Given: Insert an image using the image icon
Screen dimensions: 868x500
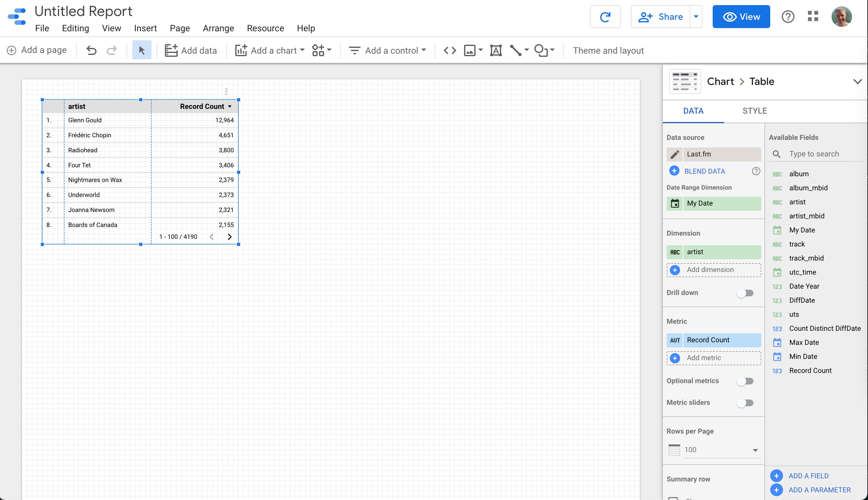Looking at the screenshot, I should pos(469,50).
